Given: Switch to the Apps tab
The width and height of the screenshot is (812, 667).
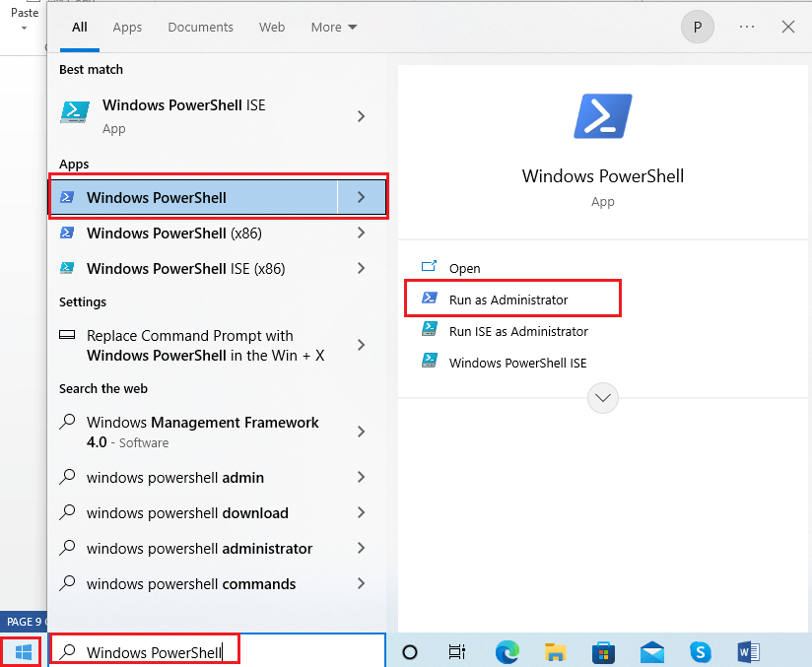Looking at the screenshot, I should (x=127, y=27).
